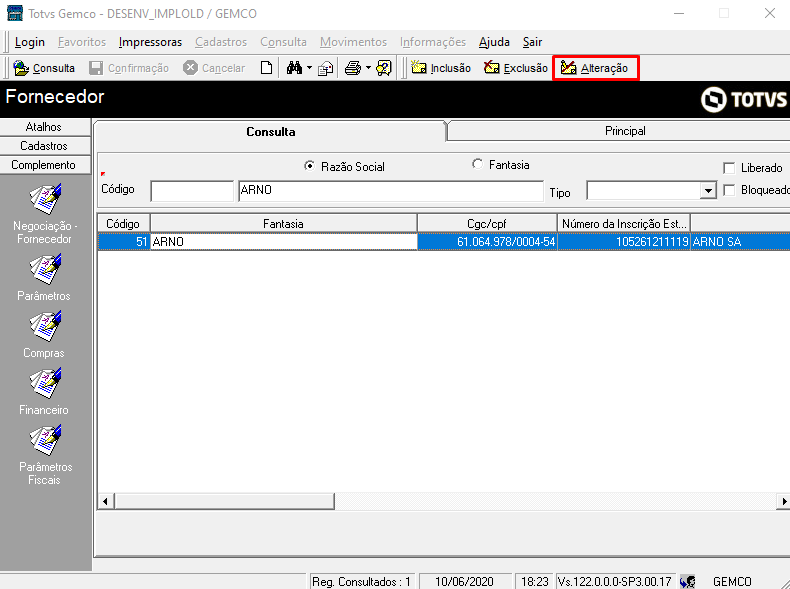
Task: Click the version Vs.122.0.0.0-SP3.00.17 status text
Action: (614, 582)
